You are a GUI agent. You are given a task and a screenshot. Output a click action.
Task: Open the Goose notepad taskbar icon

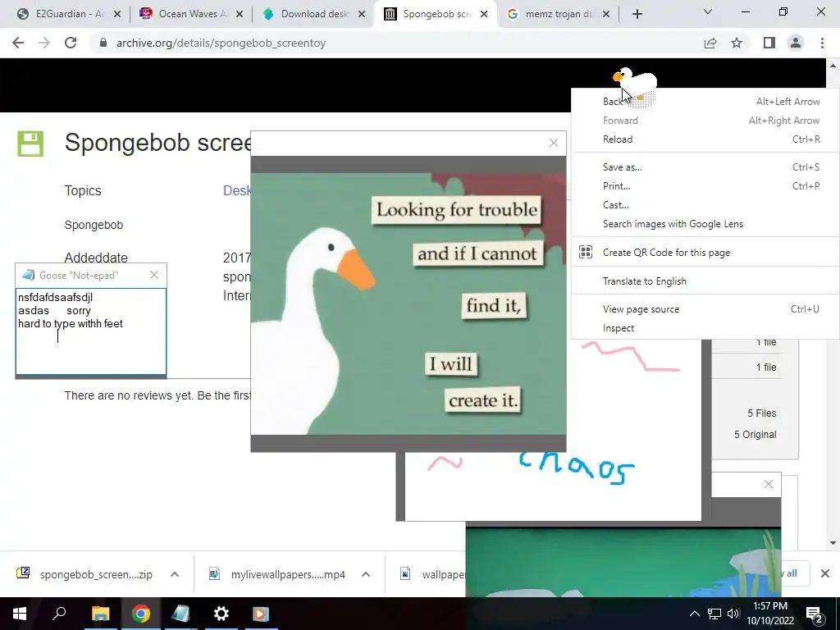[x=180, y=614]
